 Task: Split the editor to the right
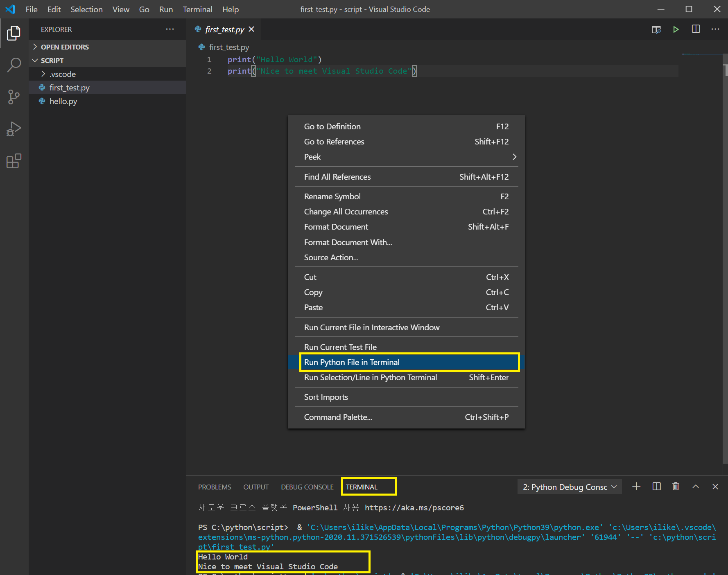pos(696,29)
